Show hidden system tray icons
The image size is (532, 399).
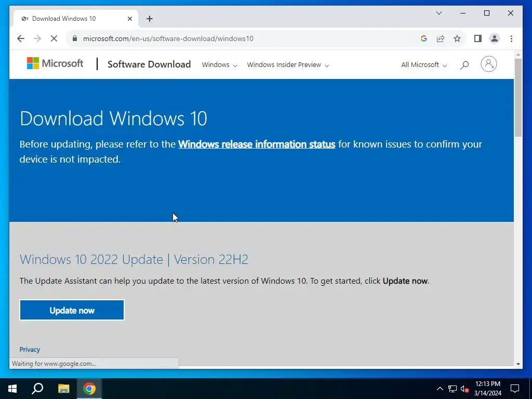440,389
